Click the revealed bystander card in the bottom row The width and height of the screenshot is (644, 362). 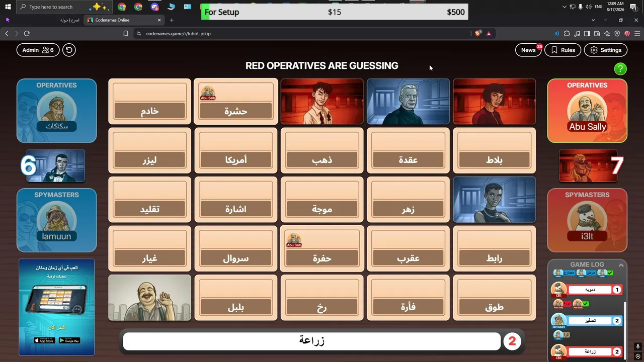pos(150,298)
